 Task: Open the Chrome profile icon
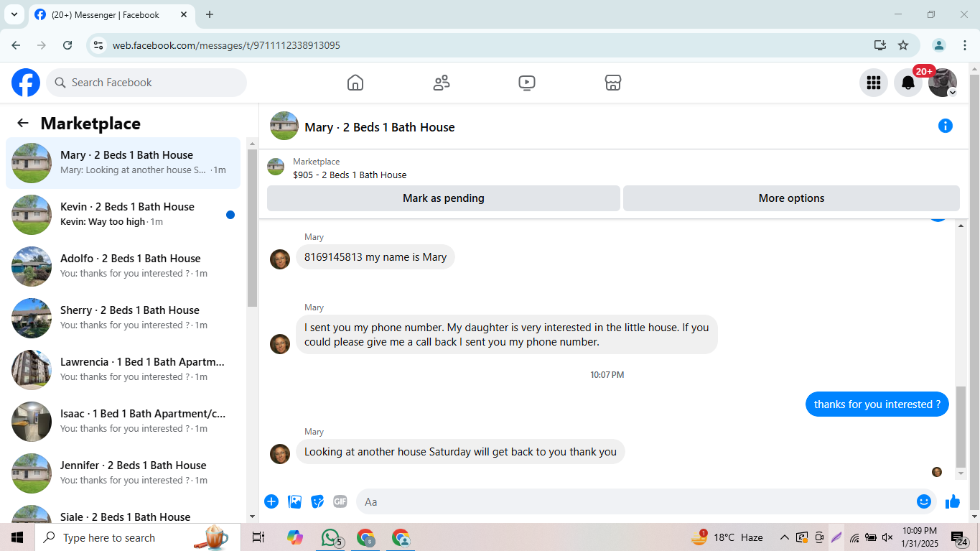point(939,45)
